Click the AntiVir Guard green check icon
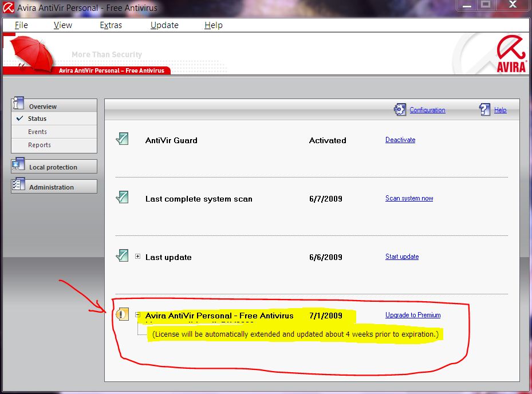 coord(122,139)
